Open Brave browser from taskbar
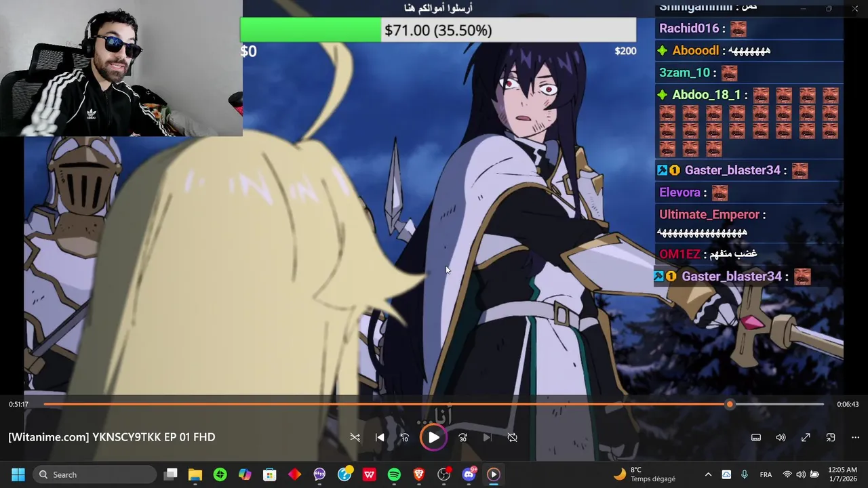Screen dimensions: 868x488 (x=419, y=474)
